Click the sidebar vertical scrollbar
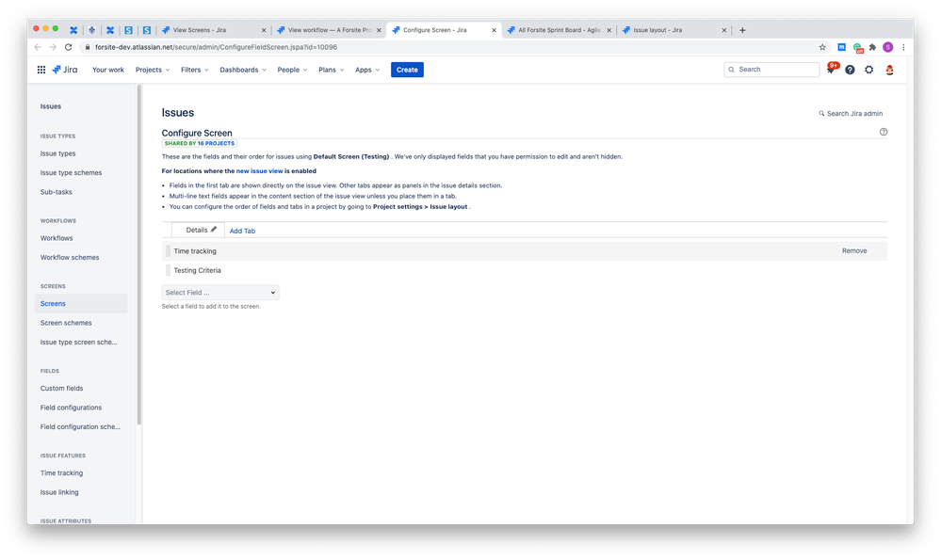Viewport: 941px width, 560px height. coord(139,255)
